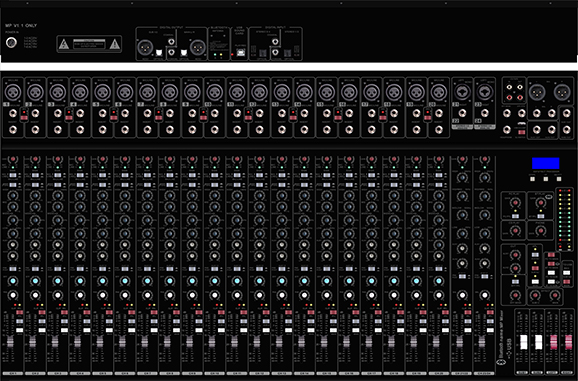Toggle the channel 1/2 red phantom power switch
This screenshot has height=381, width=578.
[x=24, y=118]
